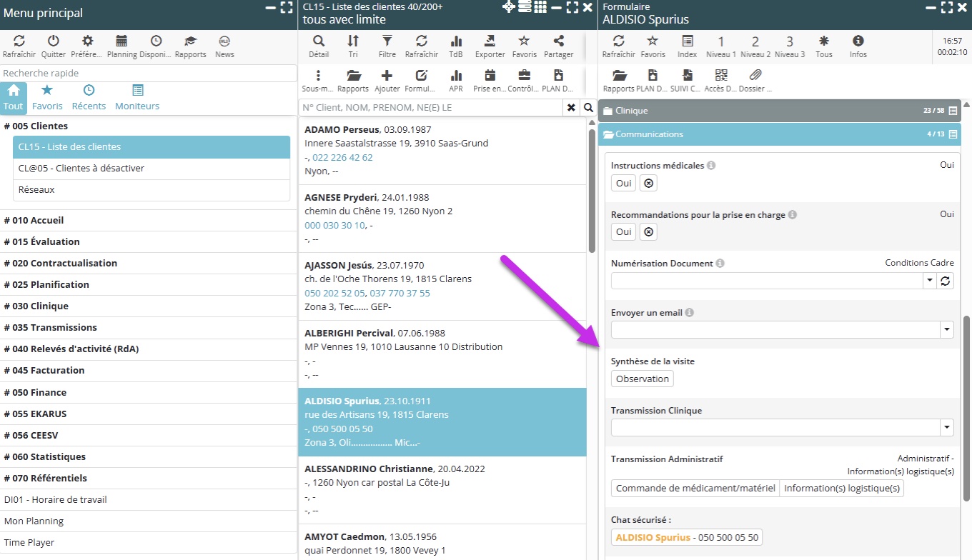Click the Rapports graduation cap icon
Screen dimensions: 972x560
[190, 41]
